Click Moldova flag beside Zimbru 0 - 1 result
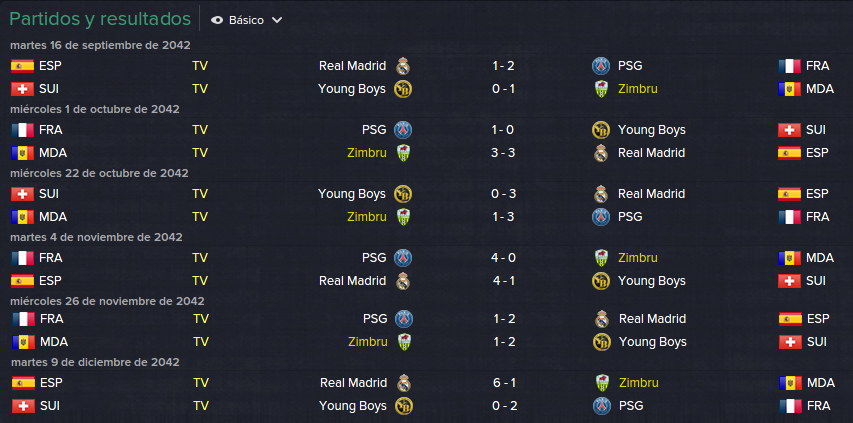 click(x=789, y=89)
